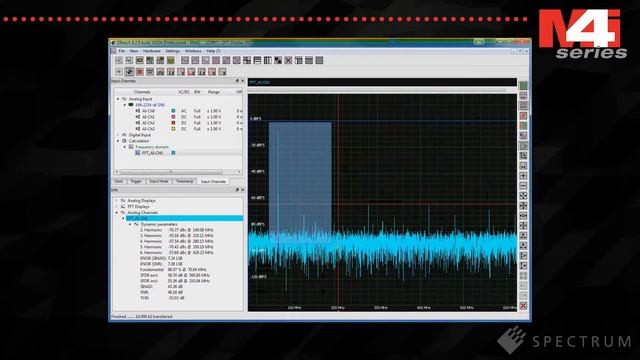Click the card icon beside the M4i device entry

tap(131, 105)
